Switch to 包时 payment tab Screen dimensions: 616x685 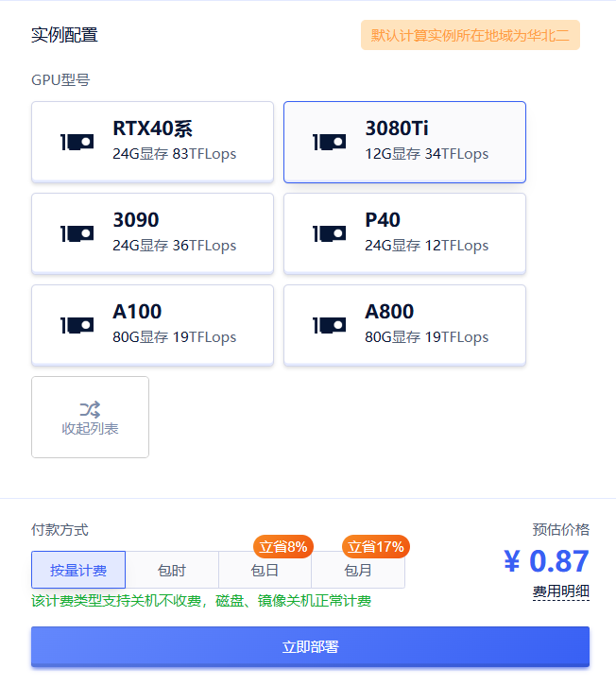point(172,570)
